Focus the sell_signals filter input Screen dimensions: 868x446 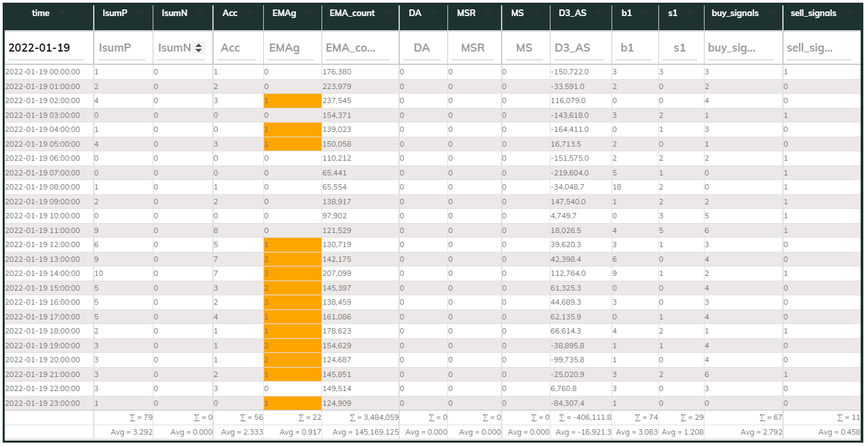click(820, 48)
